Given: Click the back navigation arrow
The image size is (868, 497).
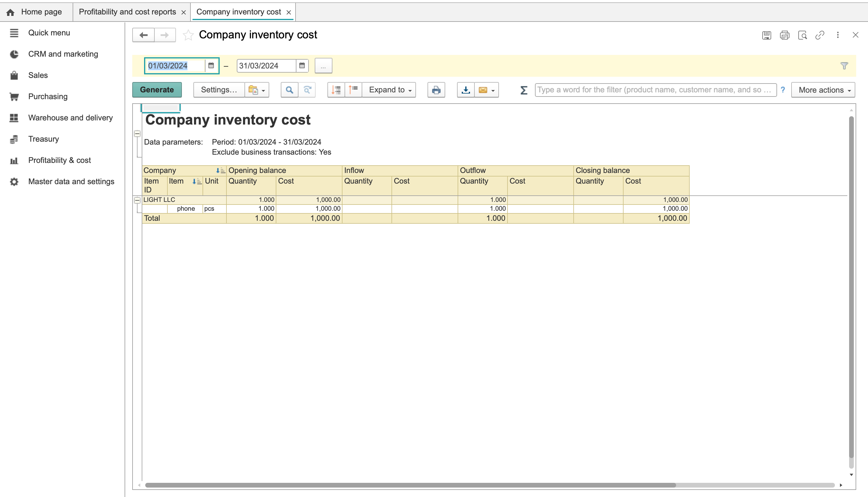Looking at the screenshot, I should point(143,35).
